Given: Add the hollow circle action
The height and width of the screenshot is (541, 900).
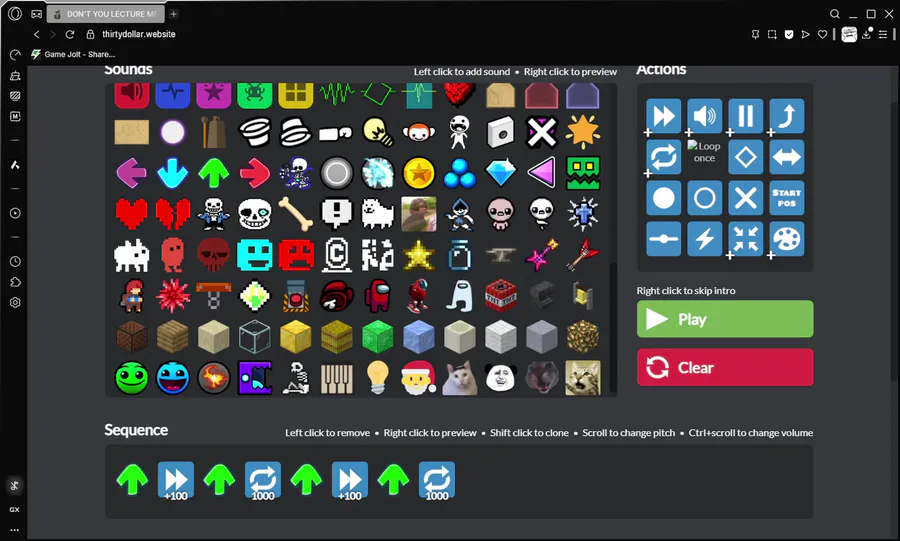Looking at the screenshot, I should [704, 198].
